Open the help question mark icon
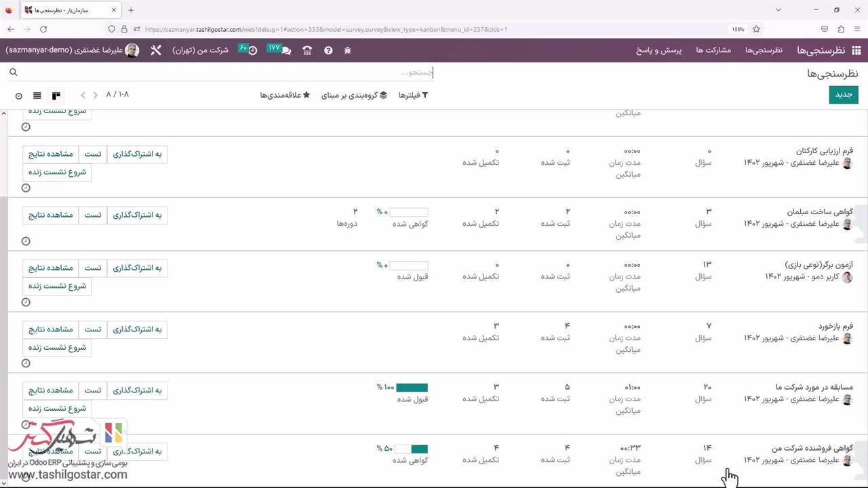The image size is (868, 488). point(328,51)
